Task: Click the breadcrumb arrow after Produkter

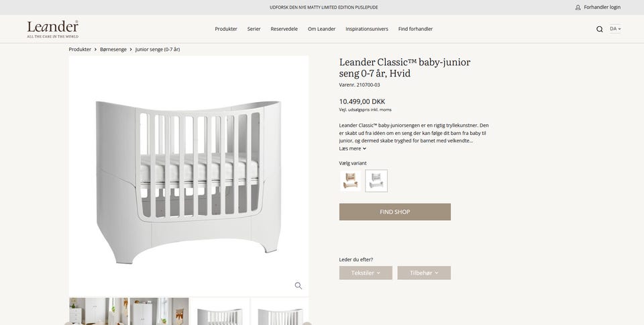Action: (95, 50)
